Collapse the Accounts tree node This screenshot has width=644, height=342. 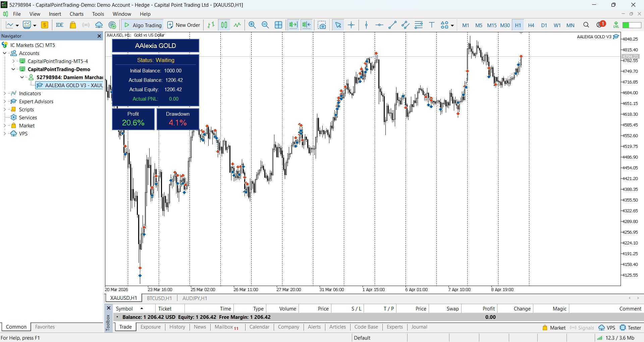[4, 53]
